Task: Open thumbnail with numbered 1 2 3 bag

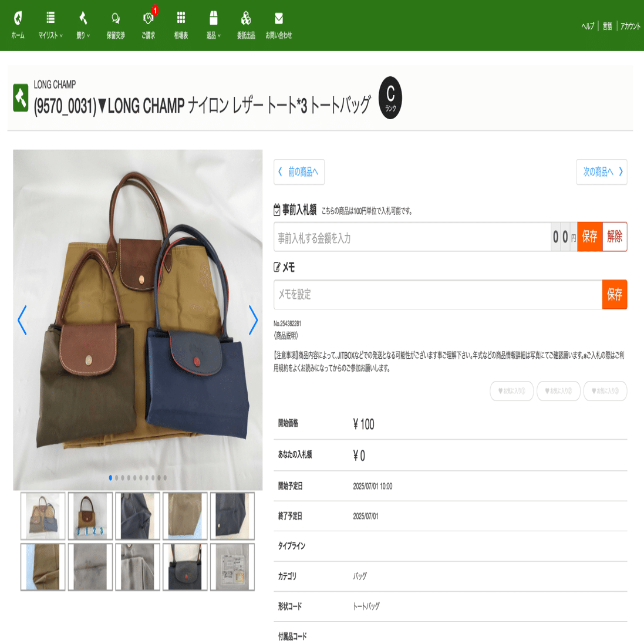Action: point(90,516)
